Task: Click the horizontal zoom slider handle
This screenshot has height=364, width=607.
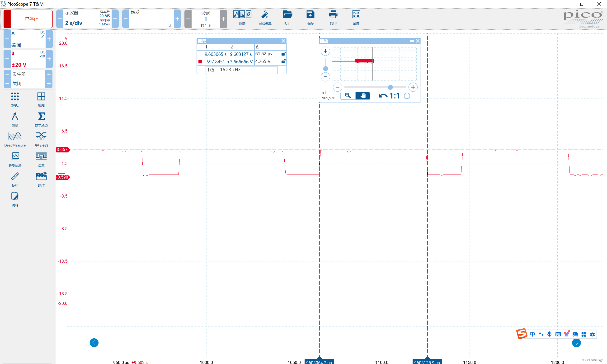Action: click(390, 87)
